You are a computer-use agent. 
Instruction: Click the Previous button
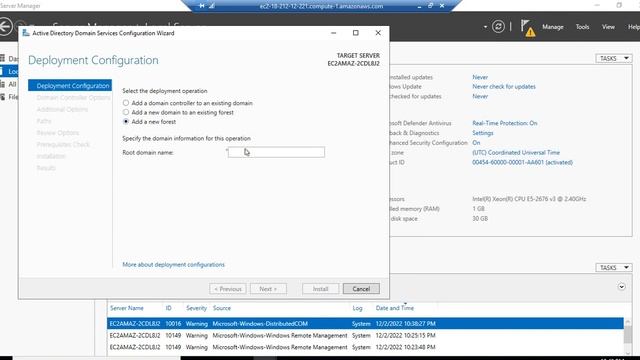(228, 289)
